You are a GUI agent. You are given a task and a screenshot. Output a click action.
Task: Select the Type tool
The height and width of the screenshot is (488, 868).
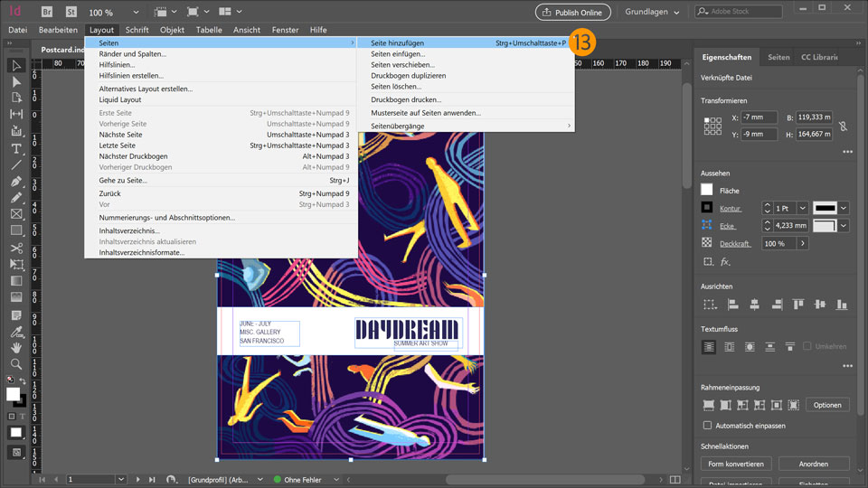point(16,149)
